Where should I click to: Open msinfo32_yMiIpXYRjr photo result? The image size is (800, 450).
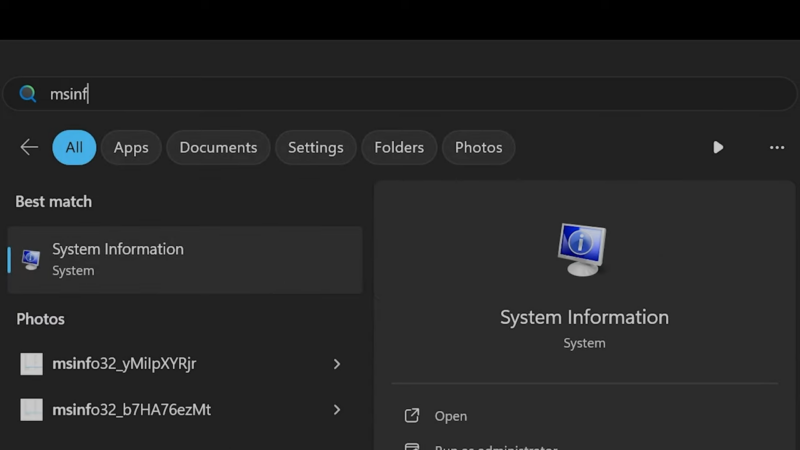[x=185, y=364]
